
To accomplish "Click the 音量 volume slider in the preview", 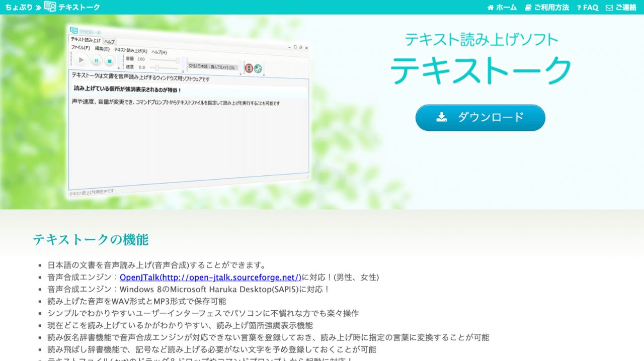I will pyautogui.click(x=164, y=60).
